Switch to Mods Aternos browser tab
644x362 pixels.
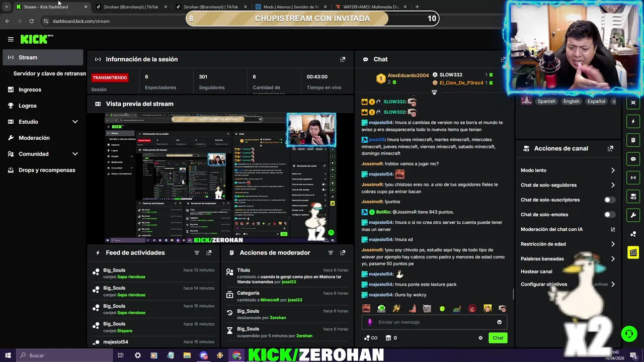coord(291,7)
